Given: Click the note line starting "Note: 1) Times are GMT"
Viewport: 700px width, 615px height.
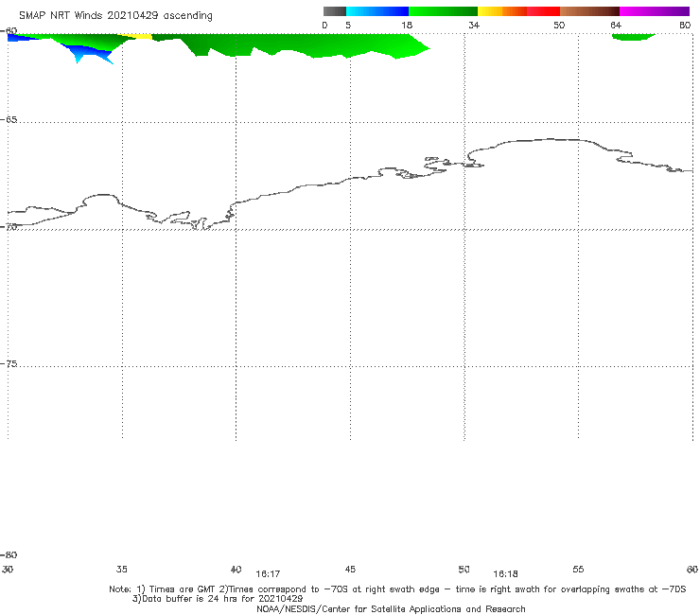Looking at the screenshot, I should click(397, 589).
